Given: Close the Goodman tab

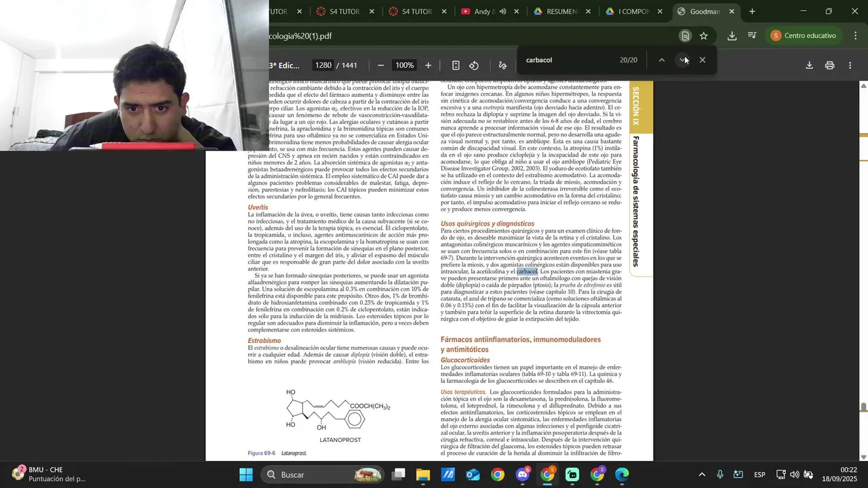Looking at the screenshot, I should 732,12.
